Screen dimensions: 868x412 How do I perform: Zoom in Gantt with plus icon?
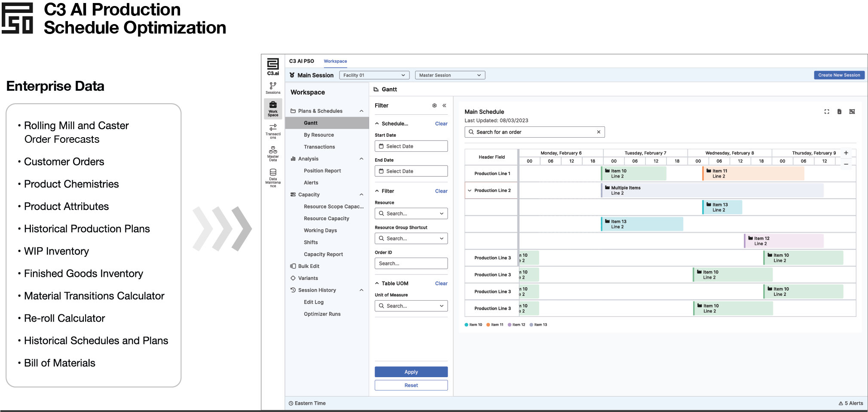pyautogui.click(x=846, y=153)
